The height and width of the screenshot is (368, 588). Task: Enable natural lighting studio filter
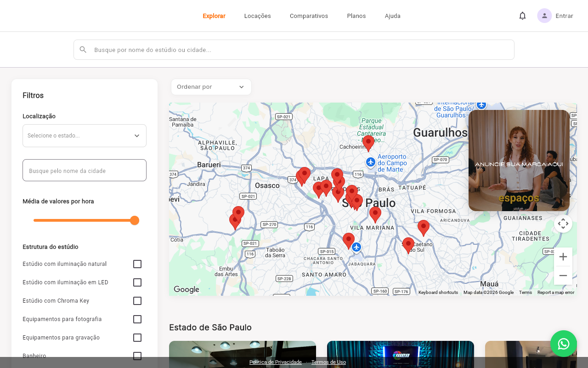tap(137, 264)
